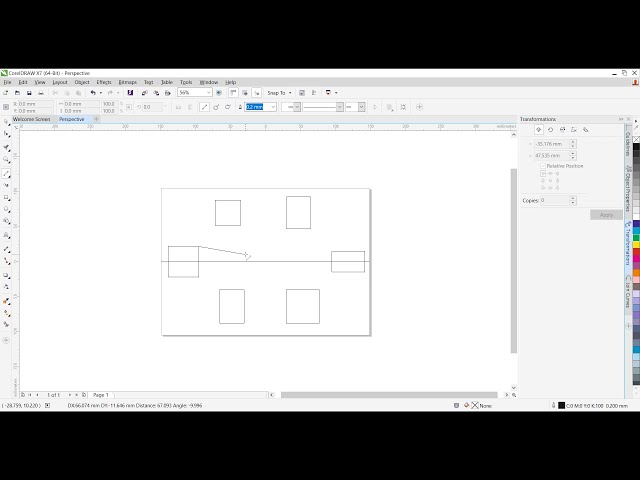Screen dimensions: 640x480
Task: Click the Print icon in toolbar
Action: point(41,93)
